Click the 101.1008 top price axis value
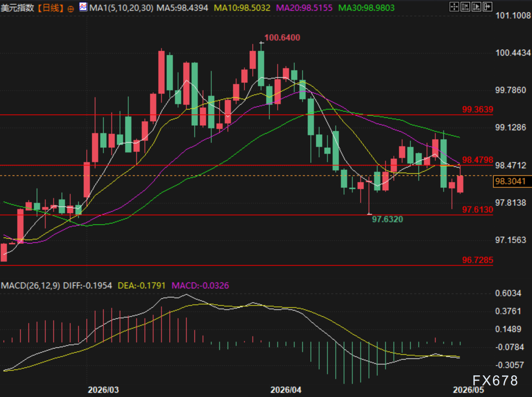The image size is (532, 397). (x=513, y=15)
